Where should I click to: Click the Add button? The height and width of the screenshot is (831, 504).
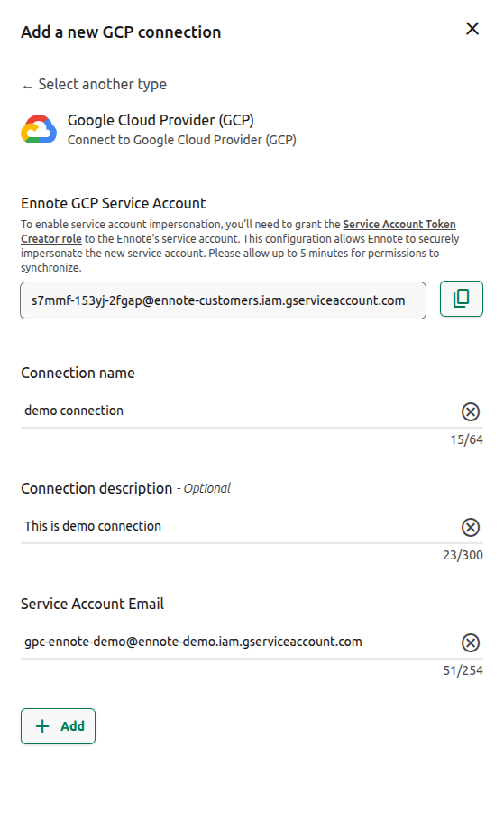click(x=59, y=726)
